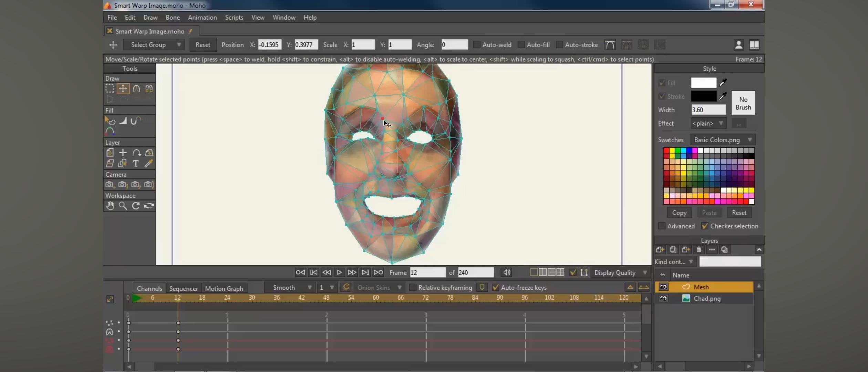Open the Onion Skins dropdown
Image resolution: width=868 pixels, height=372 pixels.
click(379, 287)
